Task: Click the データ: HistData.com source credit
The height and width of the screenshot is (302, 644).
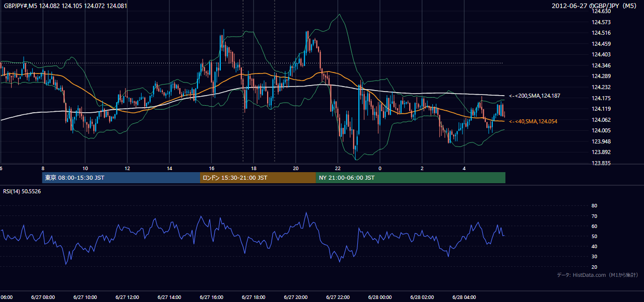Action: 597,275
